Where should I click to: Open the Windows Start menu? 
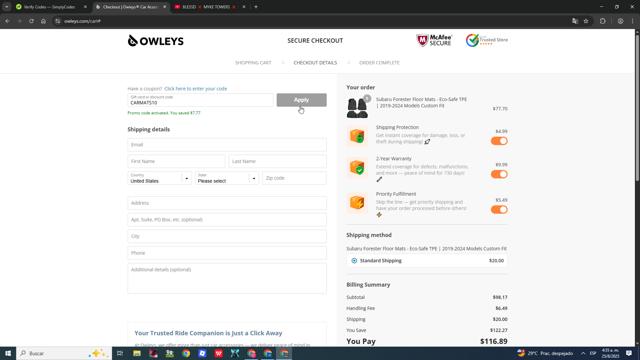(x=8, y=353)
